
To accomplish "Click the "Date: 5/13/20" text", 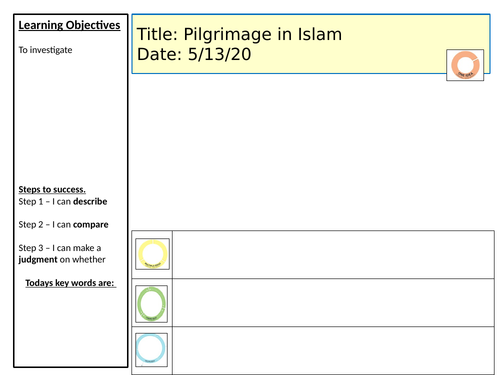I will tap(194, 54).
